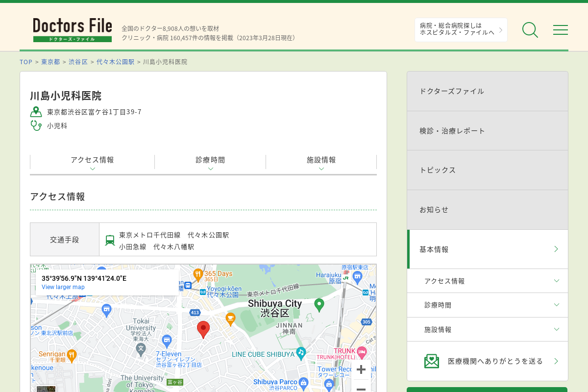588x392 pixels.
Task: Jump to 施設情報 section tab
Action: 321,163
